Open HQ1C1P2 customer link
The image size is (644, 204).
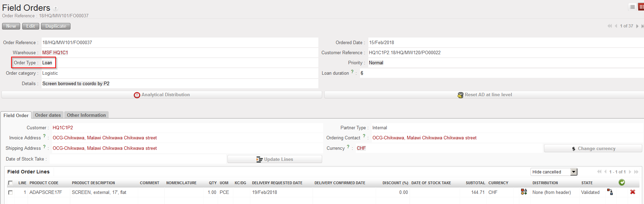63,128
